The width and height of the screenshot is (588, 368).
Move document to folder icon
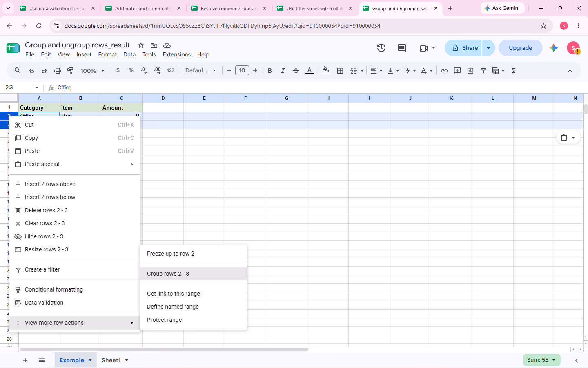tap(154, 45)
